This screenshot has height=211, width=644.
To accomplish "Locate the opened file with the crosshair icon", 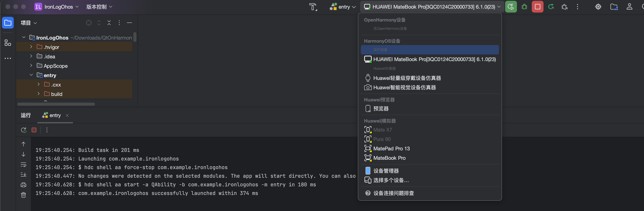I will 89,23.
